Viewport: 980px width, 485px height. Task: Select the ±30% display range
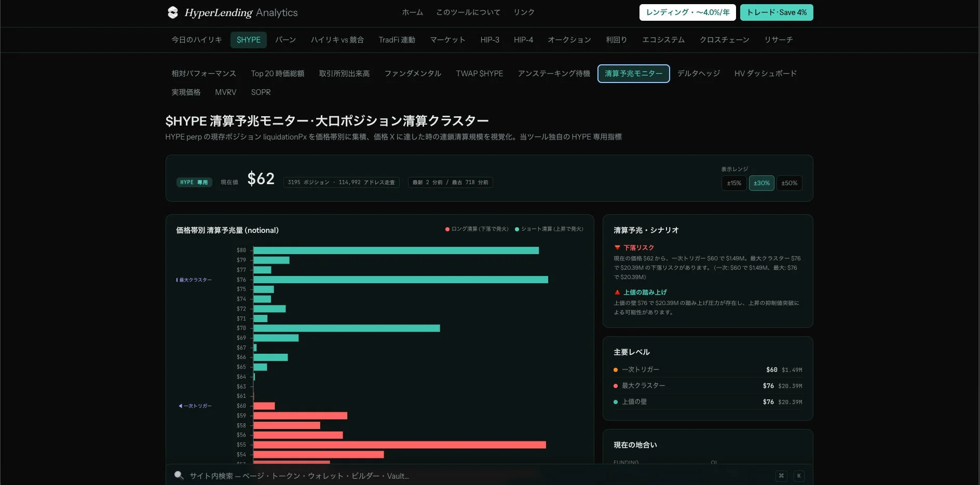761,183
